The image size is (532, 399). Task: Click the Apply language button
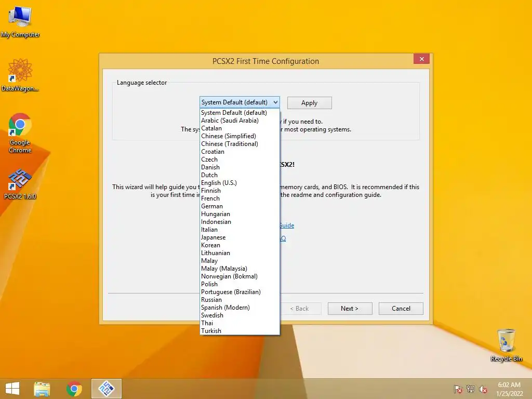tap(310, 103)
